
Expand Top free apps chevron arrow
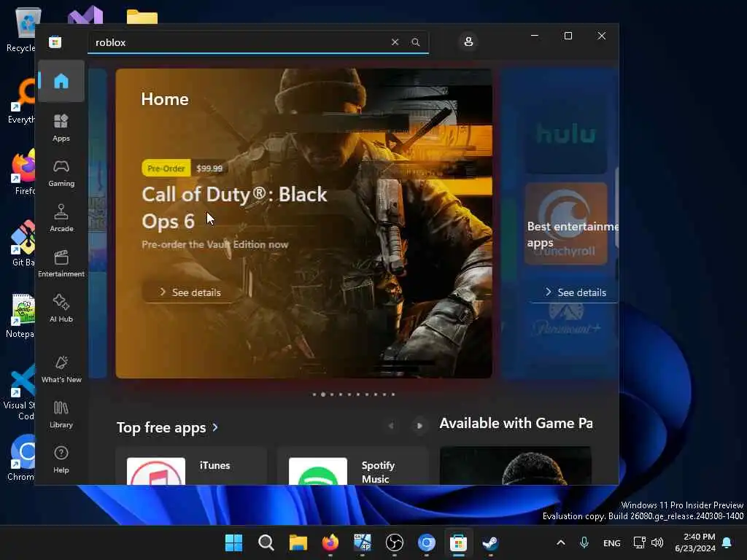click(x=215, y=427)
